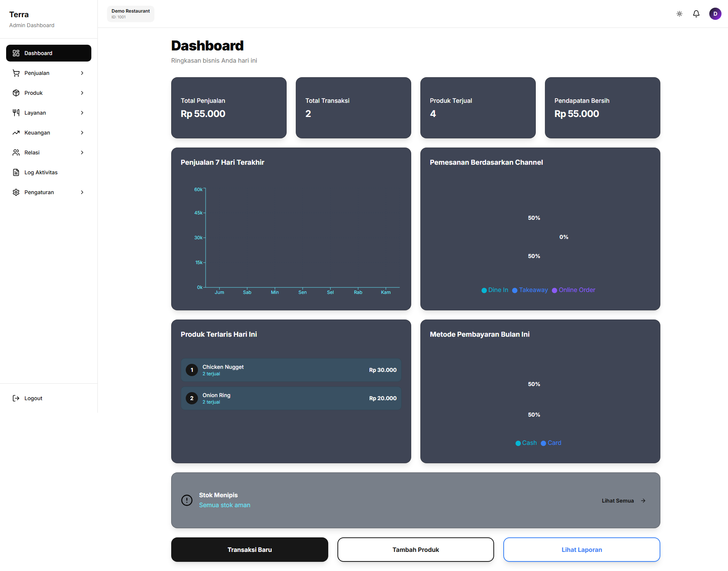Expand the Penjualan submenu chevron
This screenshot has height=571, width=728.
click(82, 73)
